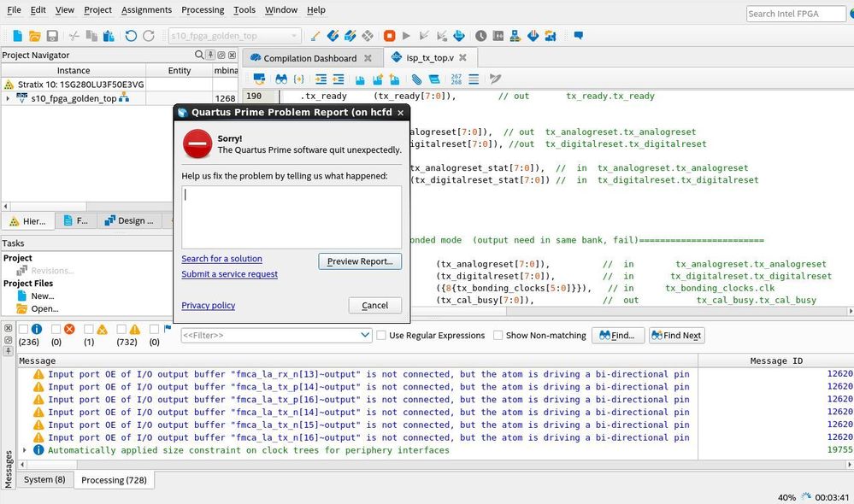Click the Start Compilation play icon
The width and height of the screenshot is (854, 504).
pyautogui.click(x=406, y=36)
